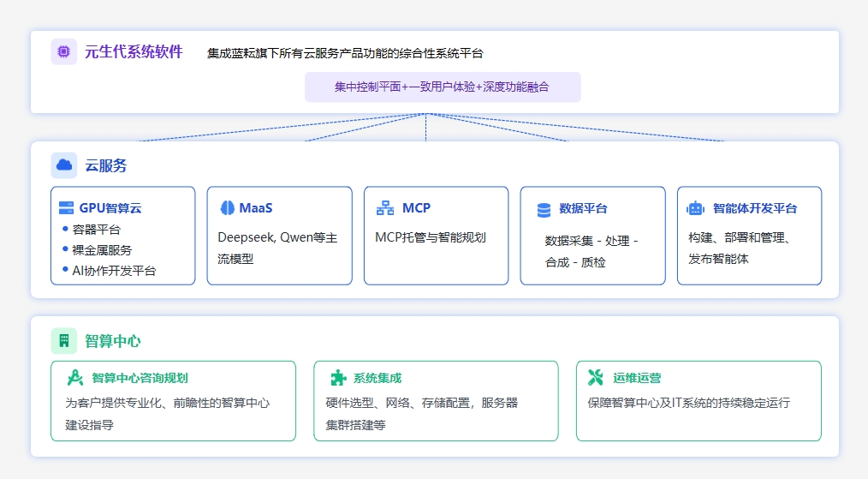The image size is (868, 479).
Task: Click the brain icon next to MaaS
Action: coord(227,208)
